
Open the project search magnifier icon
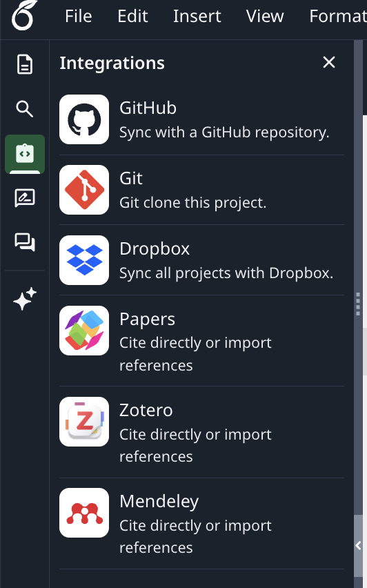pyautogui.click(x=25, y=109)
